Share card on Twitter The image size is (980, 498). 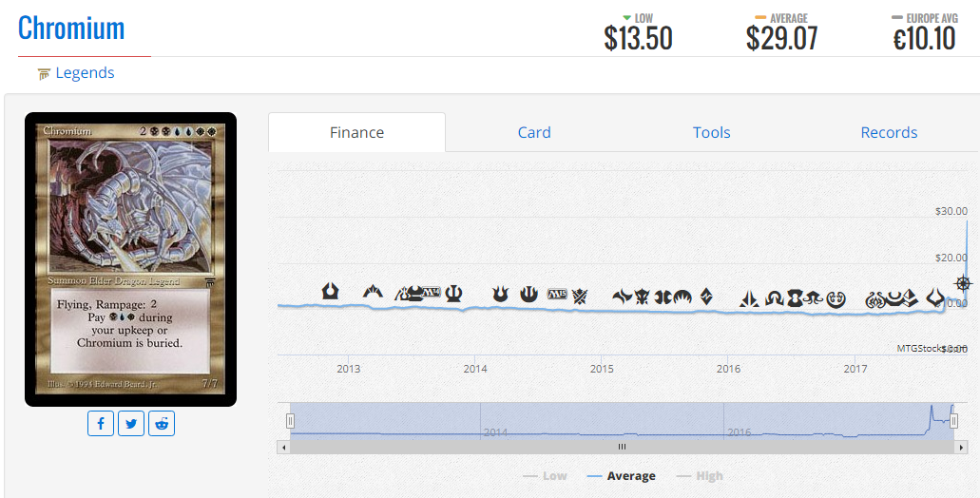(131, 424)
